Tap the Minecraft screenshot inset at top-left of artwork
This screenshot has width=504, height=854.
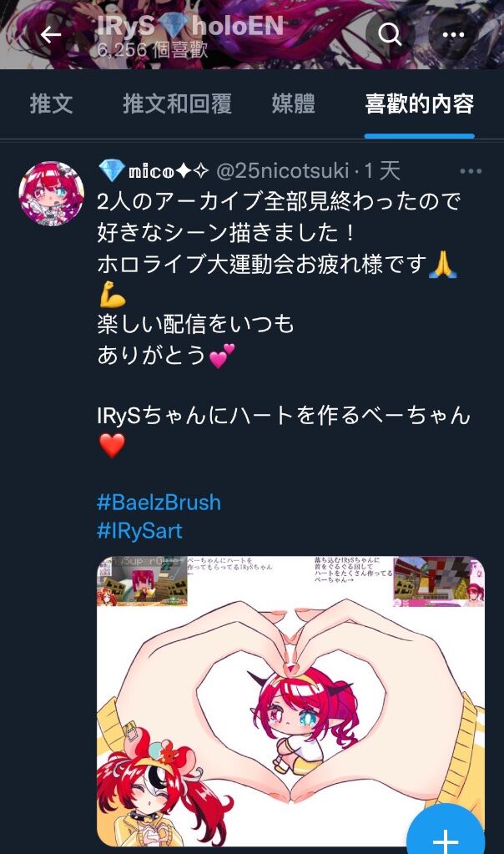[143, 582]
